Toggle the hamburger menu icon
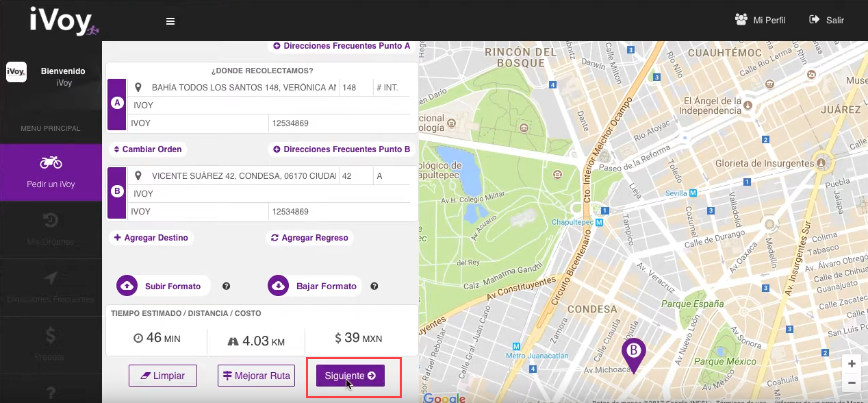This screenshot has width=868, height=403. 170,21
